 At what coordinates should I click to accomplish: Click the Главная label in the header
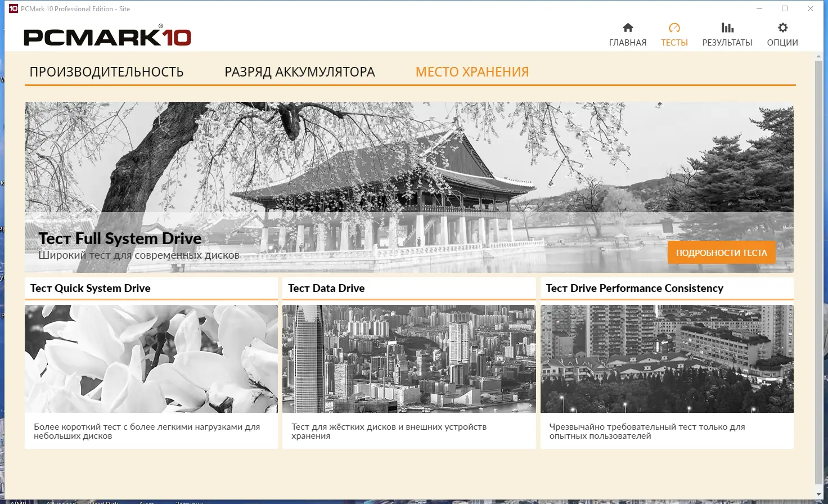628,43
